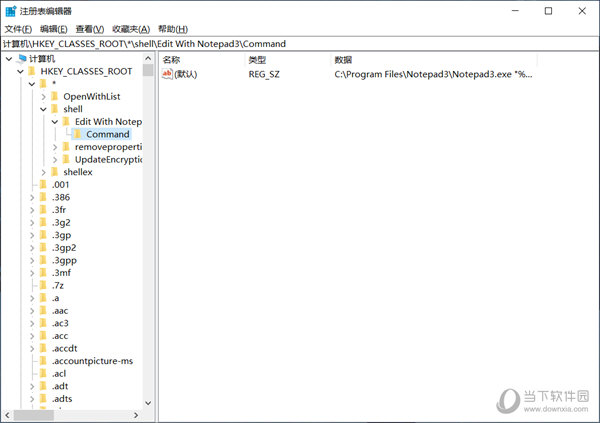600x423 pixels.
Task: Click the shellex folder icon
Action: click(55, 172)
